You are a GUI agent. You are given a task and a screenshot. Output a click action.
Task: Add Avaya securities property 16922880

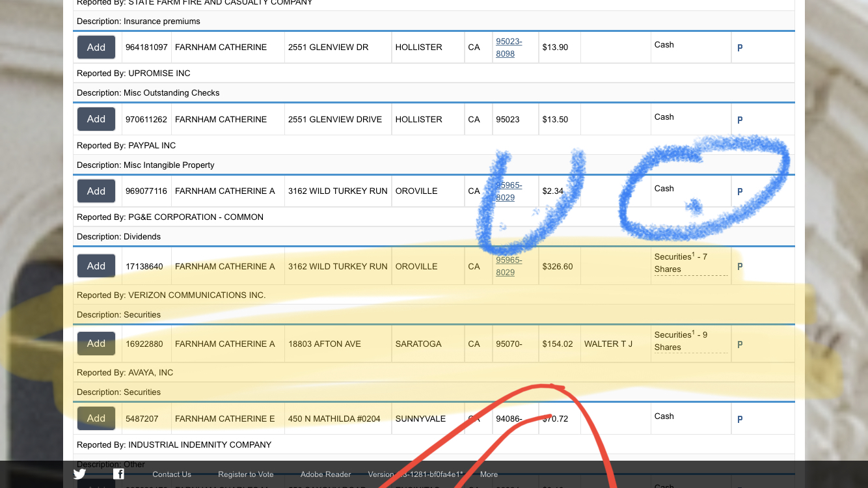tap(96, 344)
